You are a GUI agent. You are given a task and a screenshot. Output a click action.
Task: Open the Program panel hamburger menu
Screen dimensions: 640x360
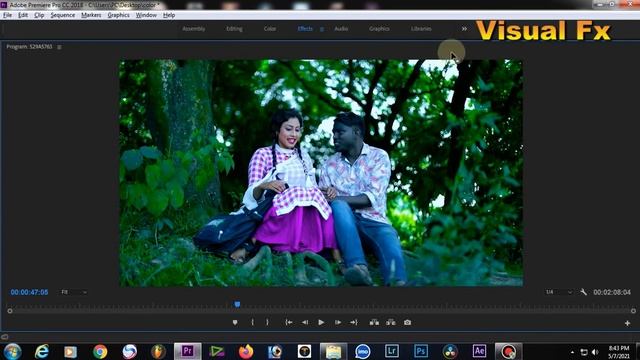(59, 47)
